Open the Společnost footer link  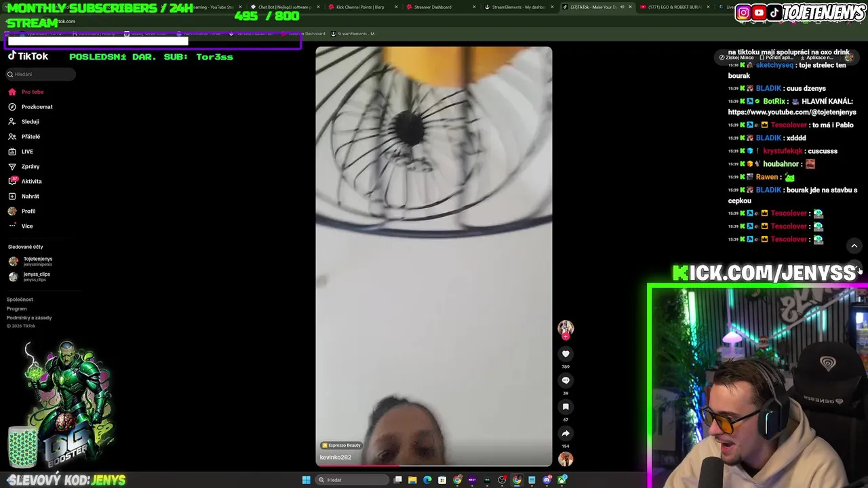click(20, 299)
